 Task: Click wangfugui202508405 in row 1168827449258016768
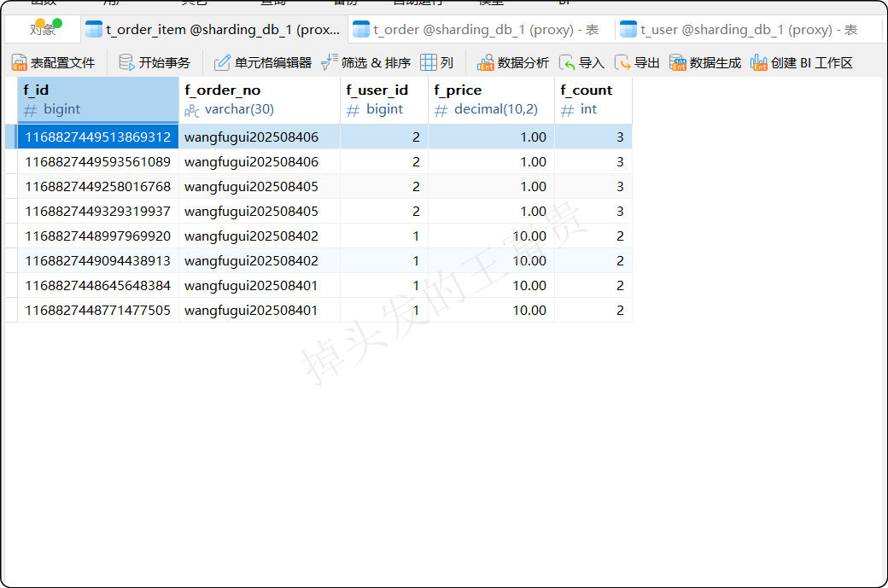tap(260, 187)
